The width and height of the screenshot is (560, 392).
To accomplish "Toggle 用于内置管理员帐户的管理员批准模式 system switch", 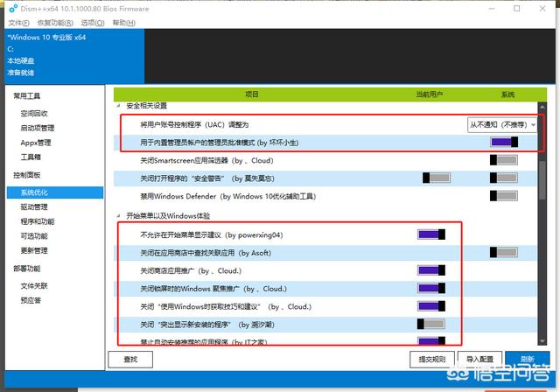I will pos(504,142).
